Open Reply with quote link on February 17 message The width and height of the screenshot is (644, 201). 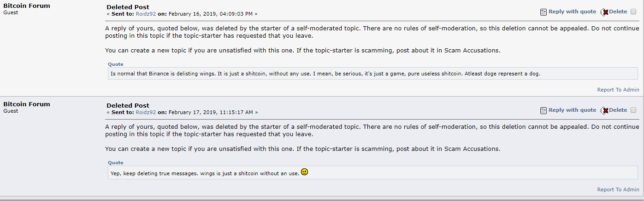click(572, 110)
